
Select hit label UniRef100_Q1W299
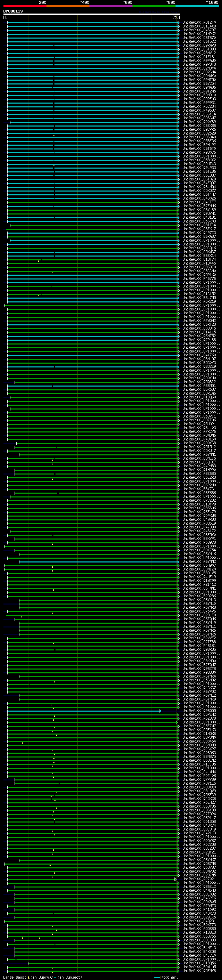(x=199, y=581)
